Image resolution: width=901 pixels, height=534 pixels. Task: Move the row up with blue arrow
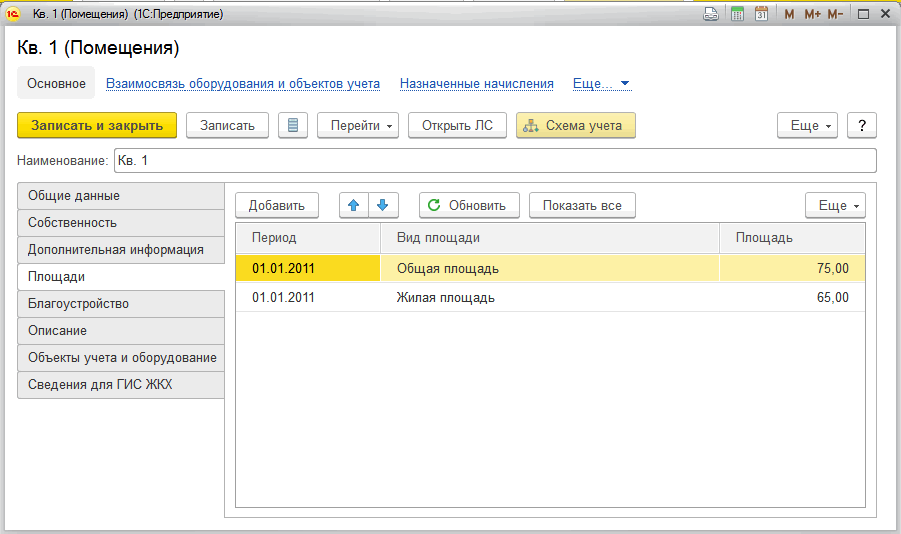coord(354,205)
